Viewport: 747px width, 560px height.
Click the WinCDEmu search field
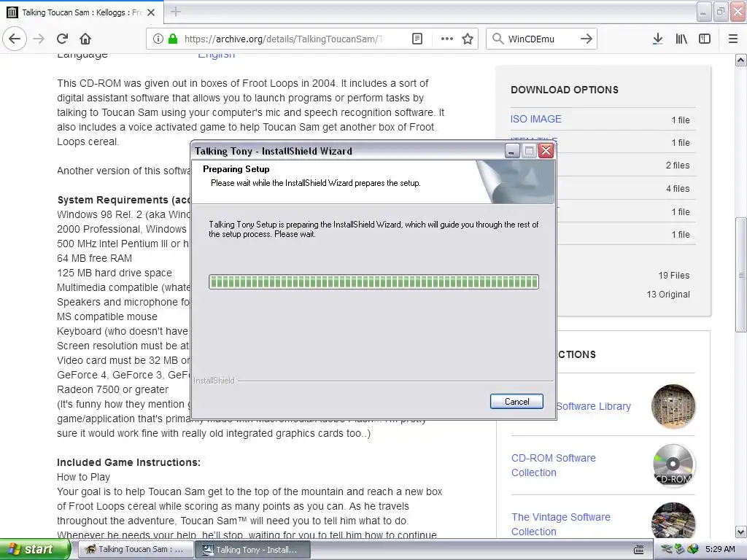click(x=541, y=39)
